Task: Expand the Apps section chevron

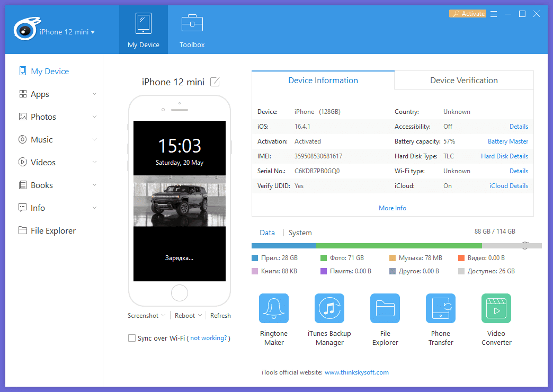Action: coord(94,94)
